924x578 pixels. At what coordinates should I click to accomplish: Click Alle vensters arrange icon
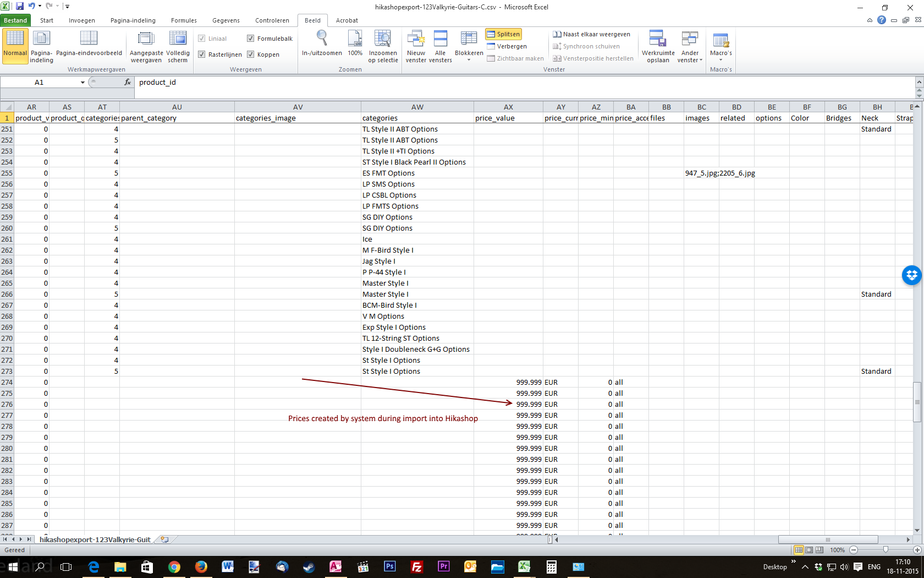440,39
